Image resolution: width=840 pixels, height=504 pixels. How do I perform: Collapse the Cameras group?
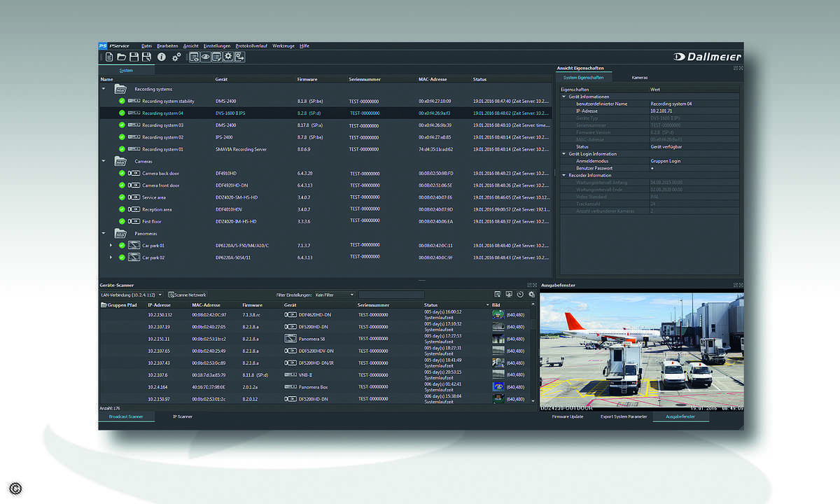pyautogui.click(x=104, y=161)
